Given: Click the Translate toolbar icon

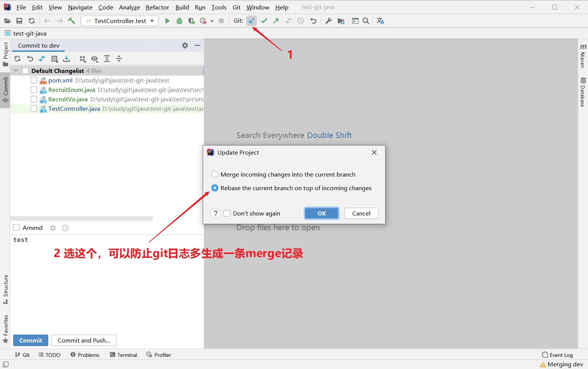Looking at the screenshot, I should (380, 21).
